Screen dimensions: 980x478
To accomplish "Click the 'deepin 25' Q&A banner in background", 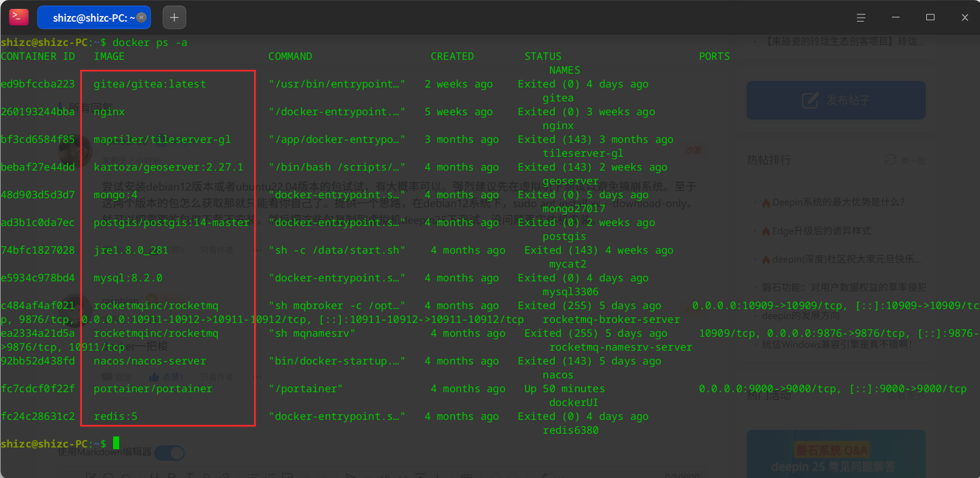I will [x=836, y=453].
